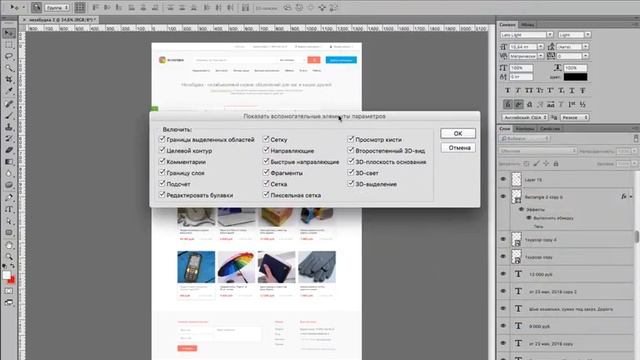Select the Path Selection tool
Screen dimensions: 640x360
pyautogui.click(x=9, y=221)
